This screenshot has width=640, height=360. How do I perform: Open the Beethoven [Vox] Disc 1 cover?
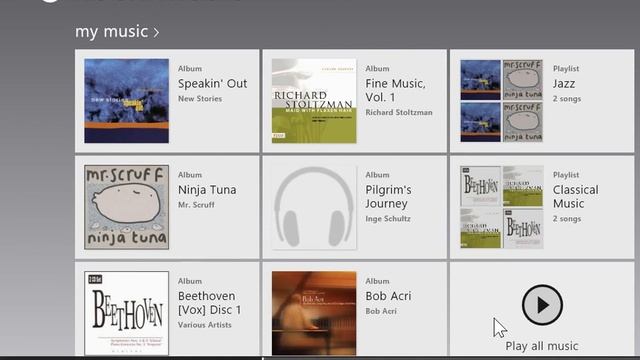pos(127,313)
